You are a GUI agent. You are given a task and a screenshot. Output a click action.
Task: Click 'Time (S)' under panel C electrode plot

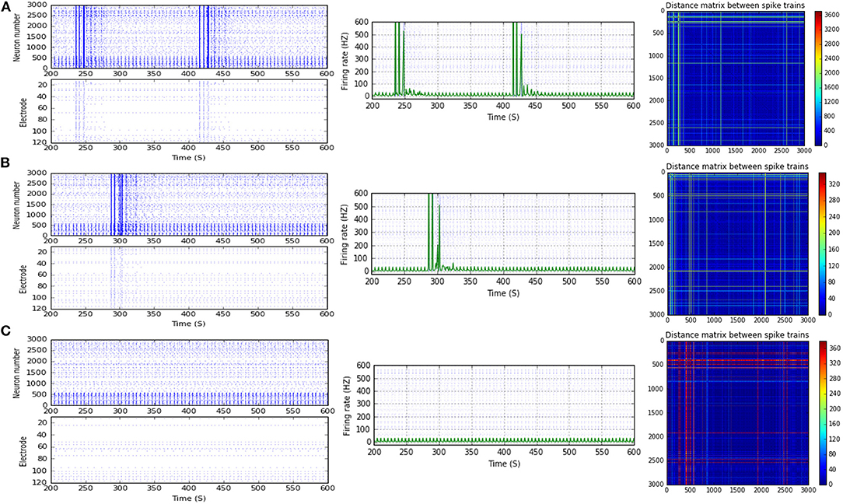click(x=189, y=498)
